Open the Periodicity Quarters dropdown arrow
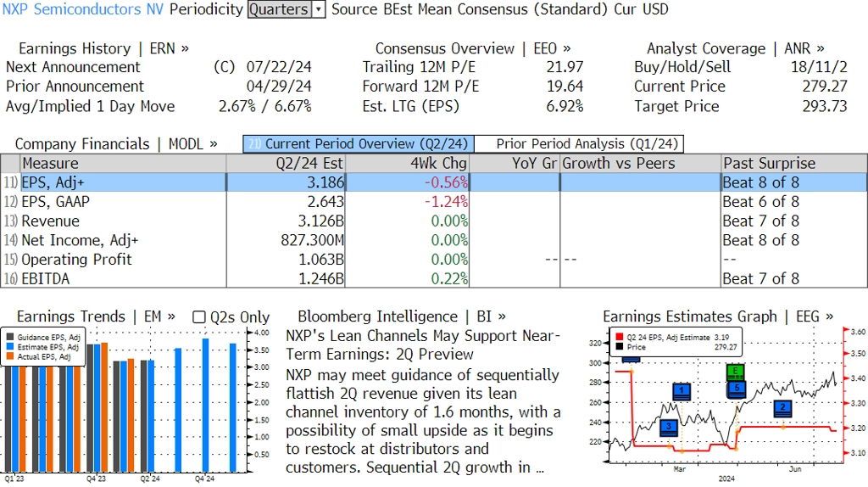 [x=319, y=9]
